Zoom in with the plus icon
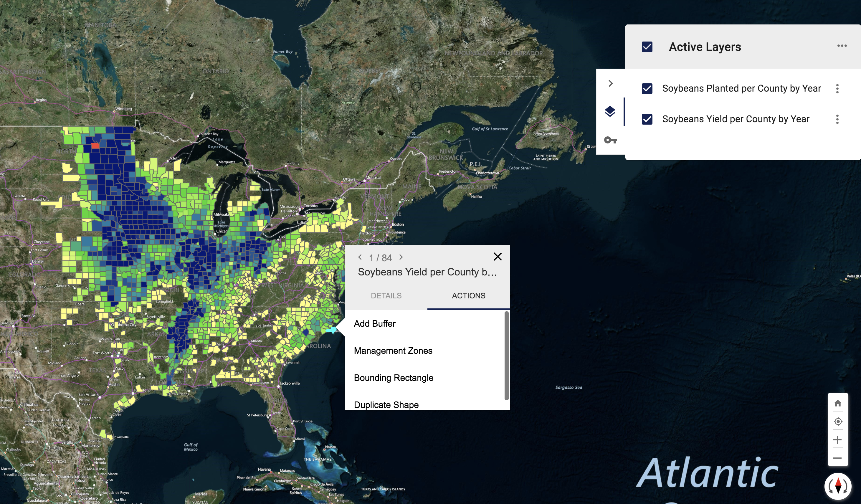 [837, 440]
